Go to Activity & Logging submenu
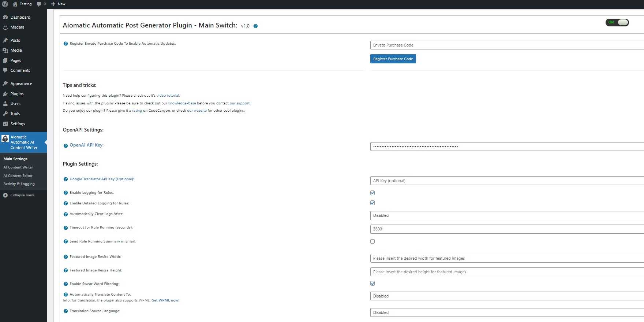This screenshot has height=322, width=644. (x=19, y=184)
